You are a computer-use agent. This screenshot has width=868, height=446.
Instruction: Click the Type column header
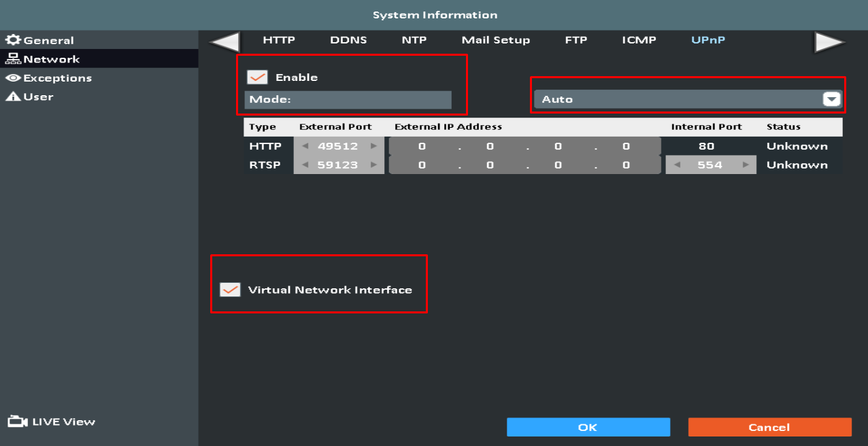click(263, 126)
